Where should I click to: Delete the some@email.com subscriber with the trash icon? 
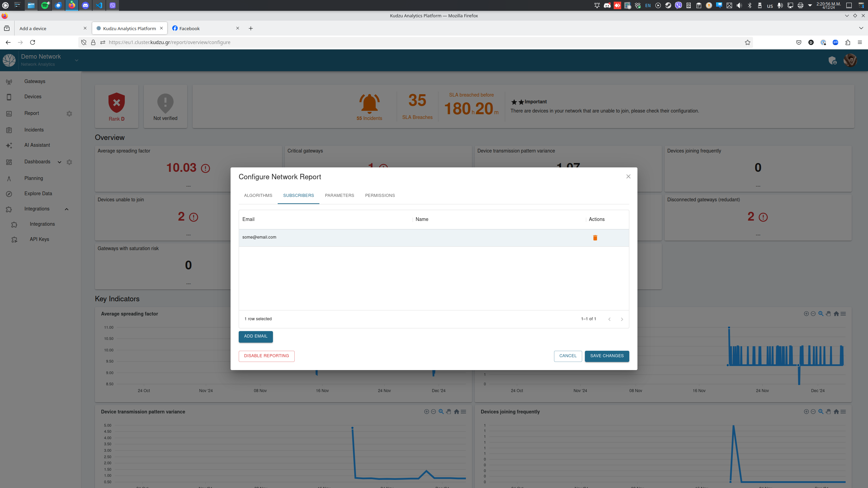(x=595, y=238)
